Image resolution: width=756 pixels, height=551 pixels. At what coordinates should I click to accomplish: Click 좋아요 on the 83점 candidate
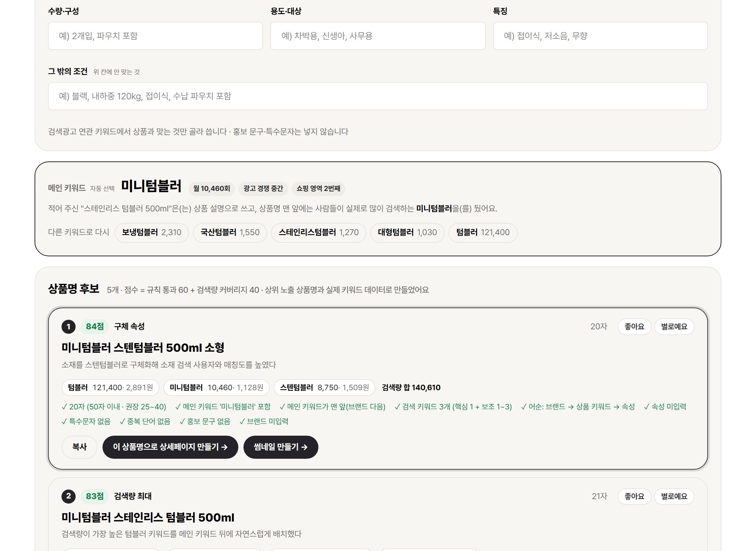634,496
